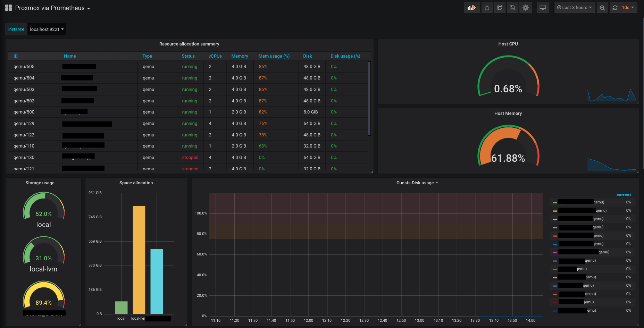Open Proxmox via Prometheus dashboard dropdown

tap(52, 8)
